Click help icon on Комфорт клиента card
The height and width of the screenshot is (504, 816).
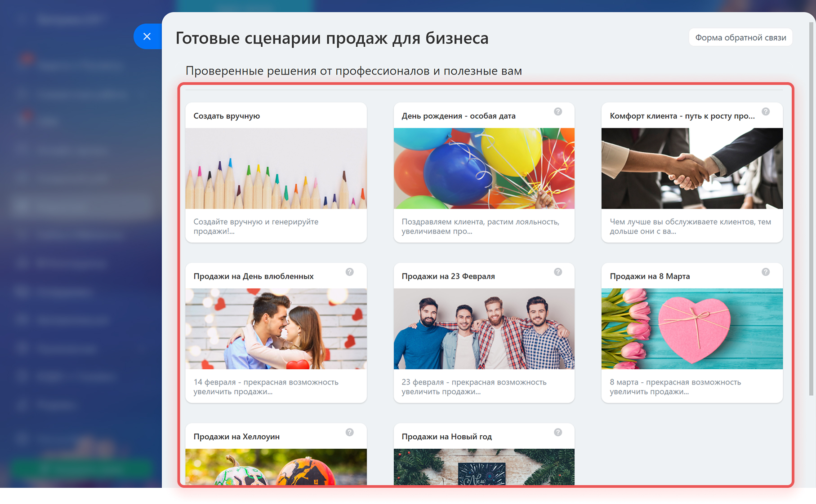click(766, 111)
